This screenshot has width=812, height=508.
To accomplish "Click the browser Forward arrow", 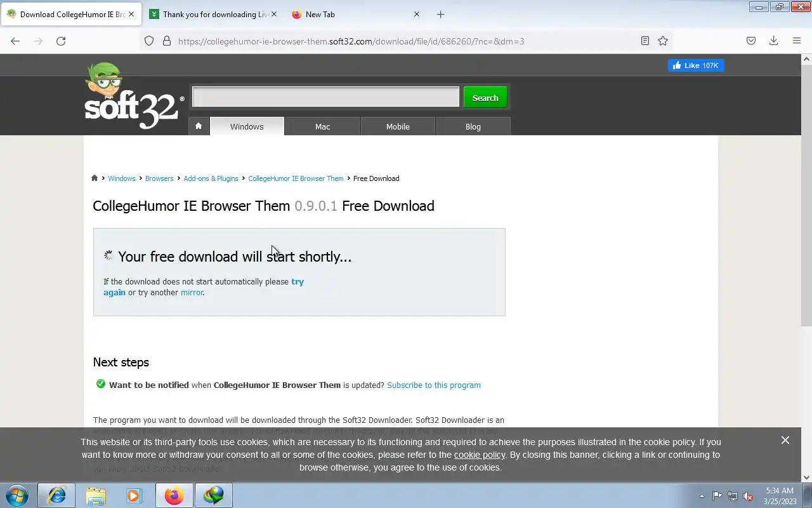I will pyautogui.click(x=38, y=41).
